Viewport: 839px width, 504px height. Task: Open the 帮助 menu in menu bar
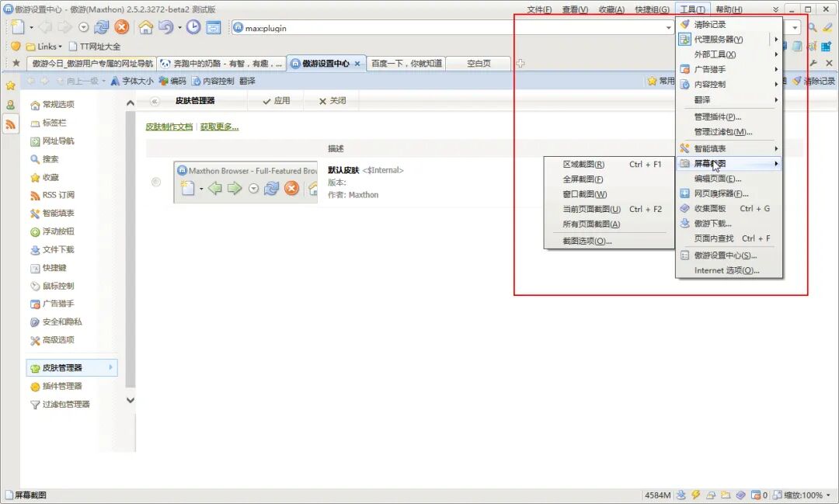[728, 9]
